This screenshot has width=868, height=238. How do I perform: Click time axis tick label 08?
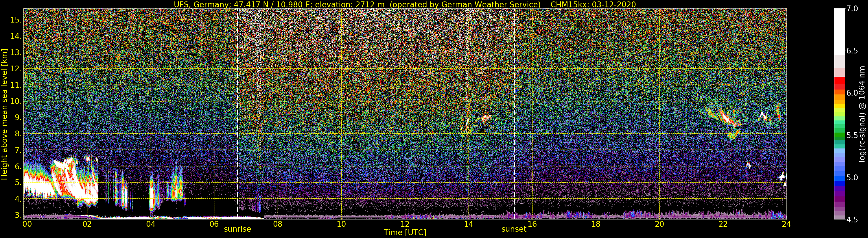[x=278, y=224]
